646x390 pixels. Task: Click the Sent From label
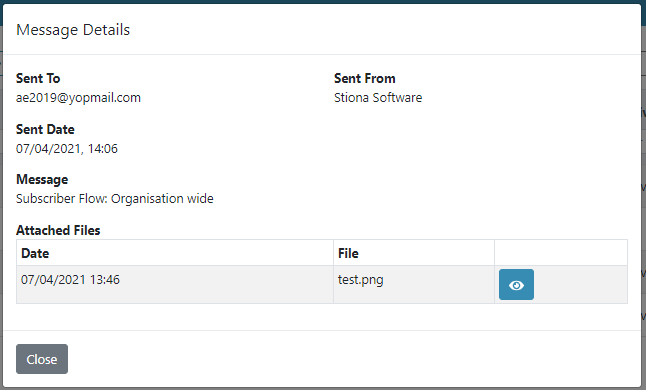click(365, 78)
